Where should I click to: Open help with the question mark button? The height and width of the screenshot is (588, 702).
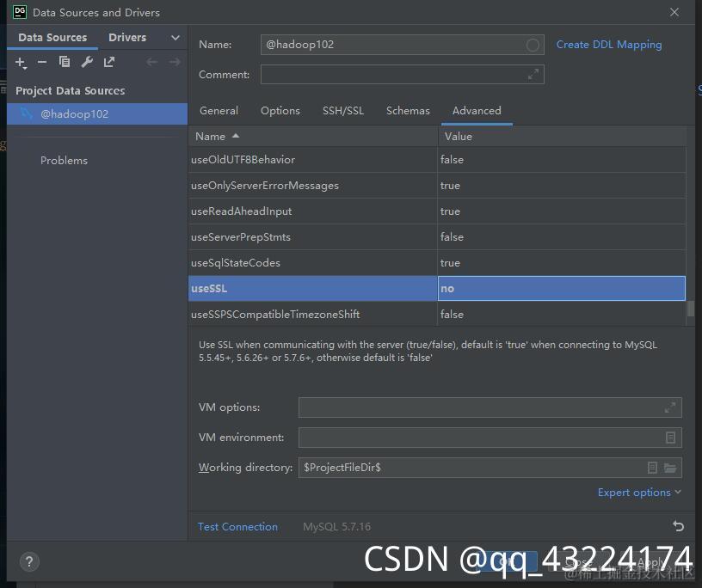pyautogui.click(x=29, y=561)
